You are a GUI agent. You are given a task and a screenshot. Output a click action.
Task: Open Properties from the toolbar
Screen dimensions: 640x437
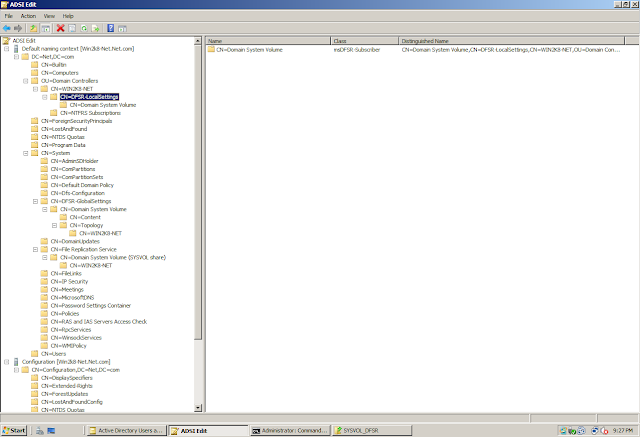(x=72, y=28)
